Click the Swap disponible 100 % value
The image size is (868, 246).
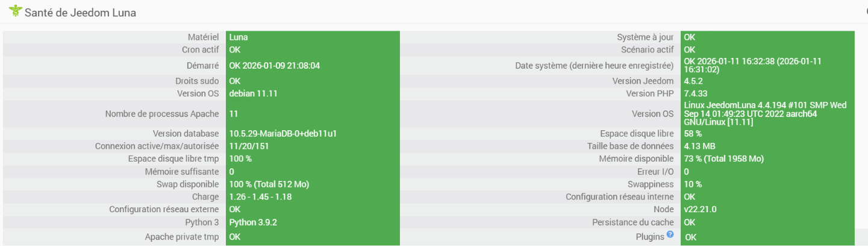coord(269,184)
